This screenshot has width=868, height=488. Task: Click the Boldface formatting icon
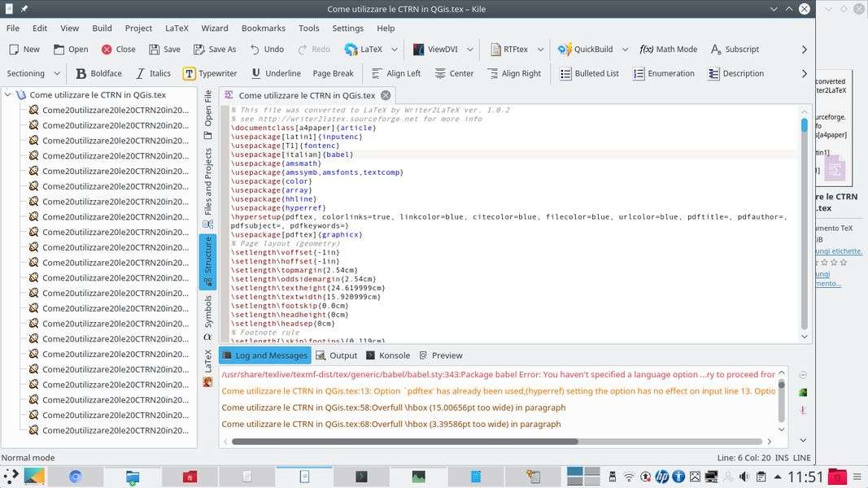click(x=81, y=73)
